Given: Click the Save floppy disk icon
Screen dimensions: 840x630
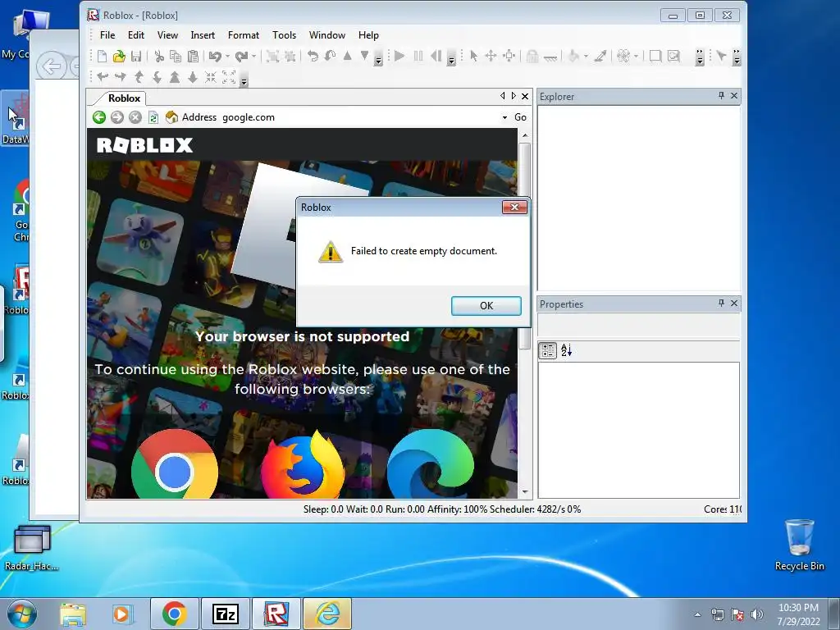Looking at the screenshot, I should [136, 56].
